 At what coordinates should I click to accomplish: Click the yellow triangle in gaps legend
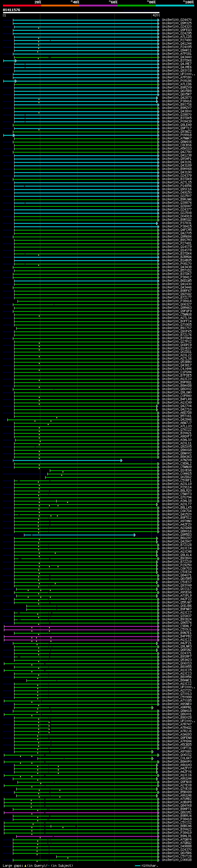[x=25, y=866]
